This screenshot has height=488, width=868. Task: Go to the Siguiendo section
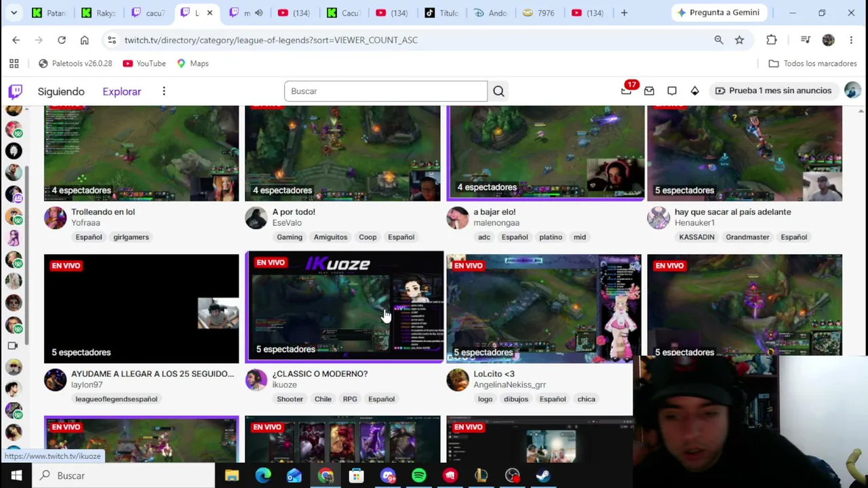pos(61,91)
